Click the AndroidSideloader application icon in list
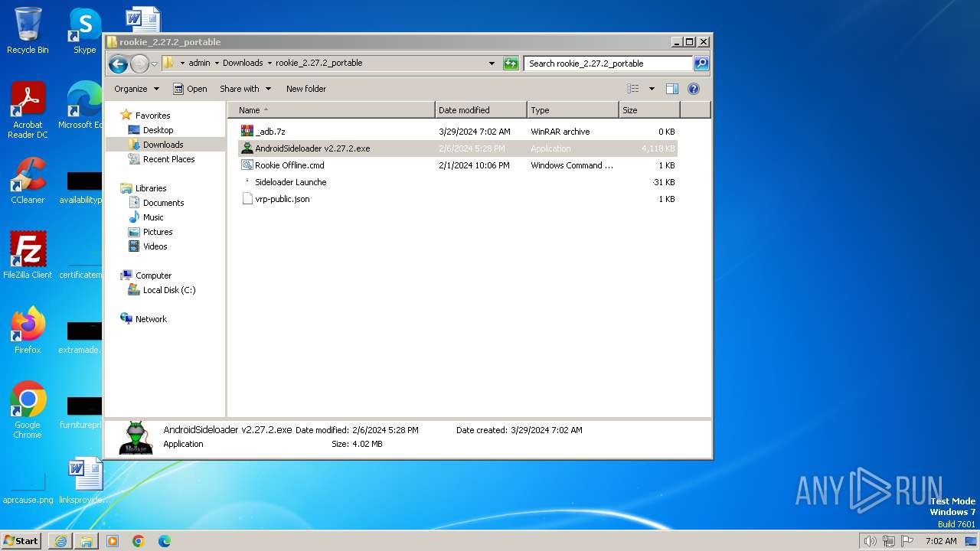 [x=247, y=148]
